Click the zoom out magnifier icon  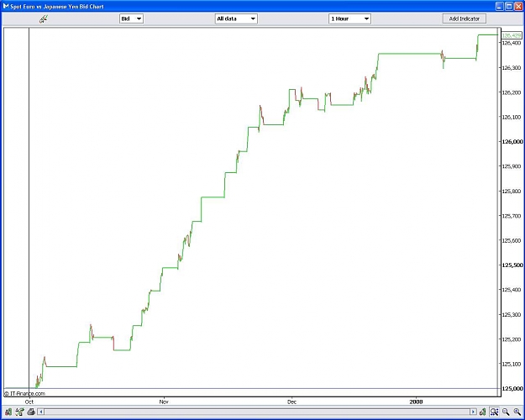506,412
